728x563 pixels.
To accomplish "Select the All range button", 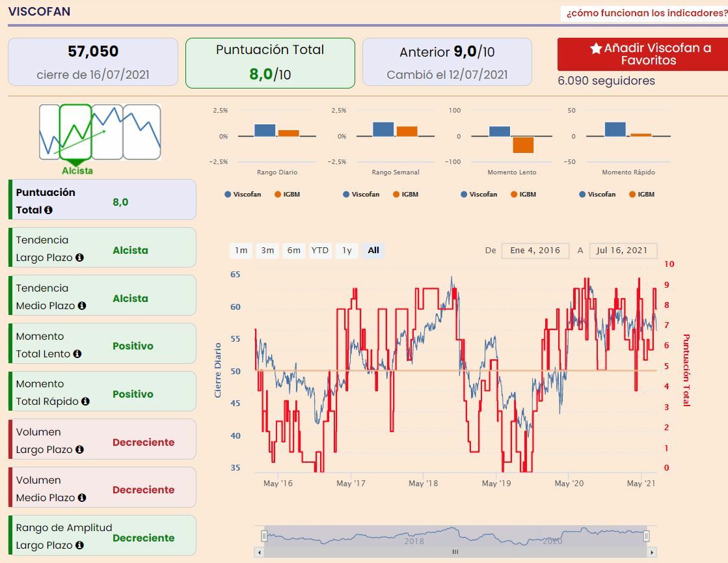I will [373, 251].
